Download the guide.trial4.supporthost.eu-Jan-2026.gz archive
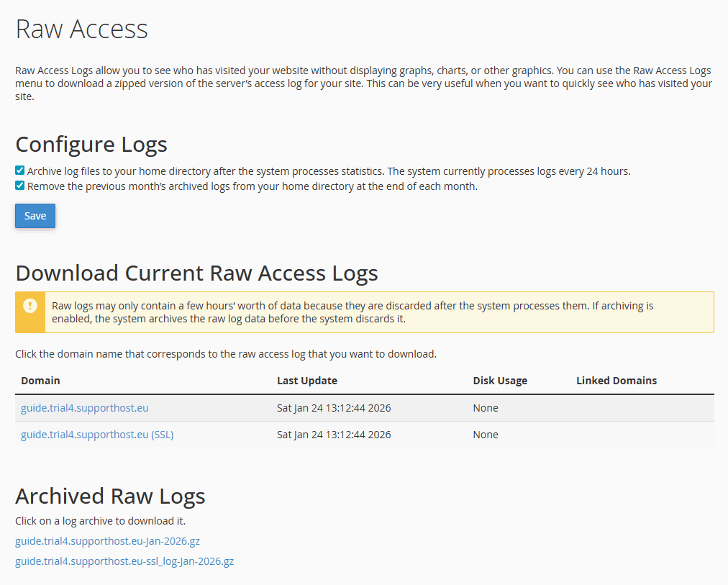 pyautogui.click(x=107, y=540)
